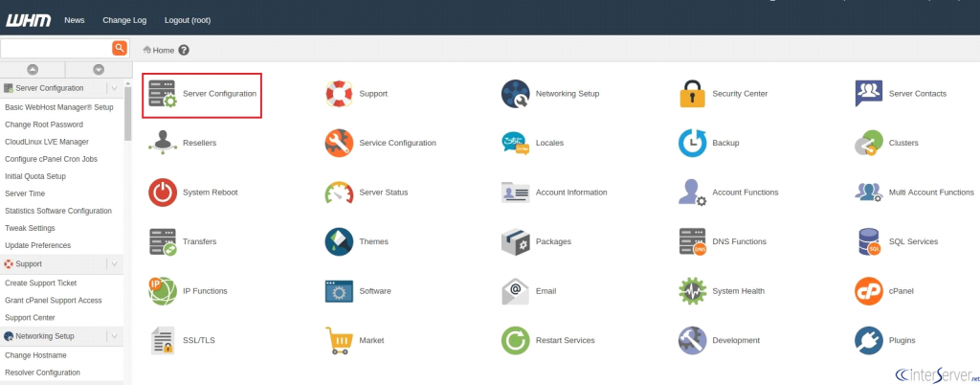Open the Security Center padlock icon

tap(692, 94)
